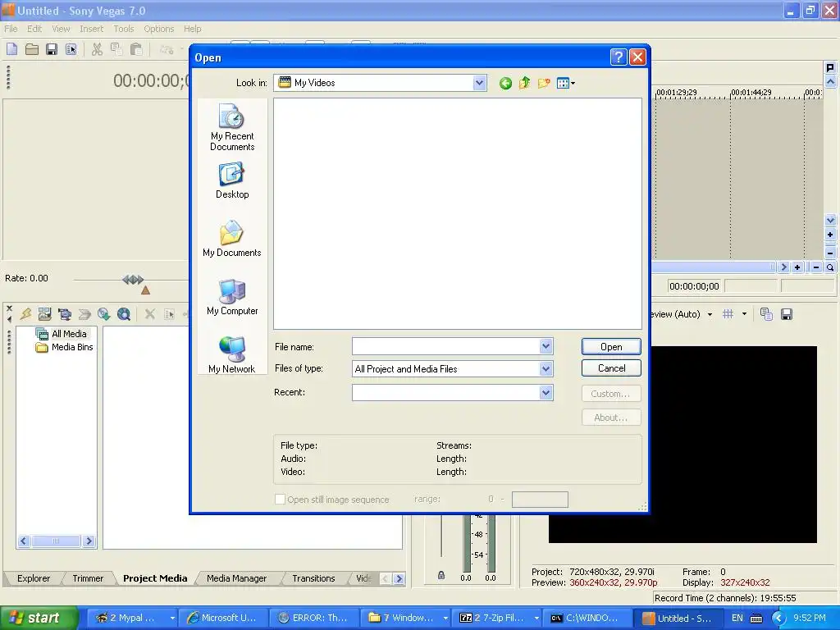
Task: Click the taskbar clock showing 9:52 PM
Action: click(810, 618)
